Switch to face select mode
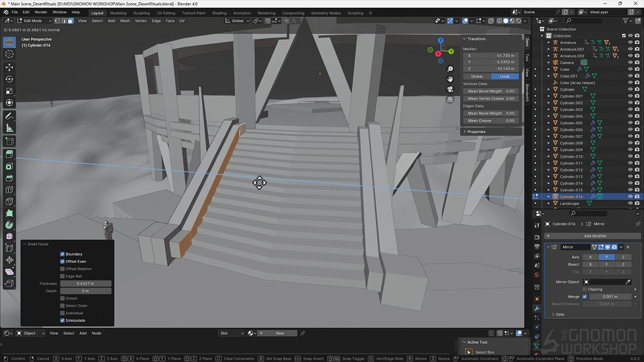 coord(70,21)
